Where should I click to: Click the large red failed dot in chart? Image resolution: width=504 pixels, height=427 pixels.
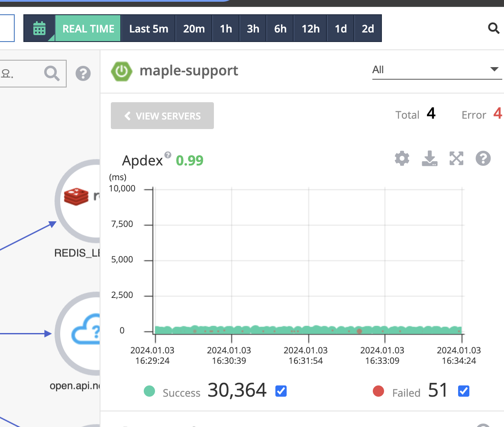click(359, 331)
